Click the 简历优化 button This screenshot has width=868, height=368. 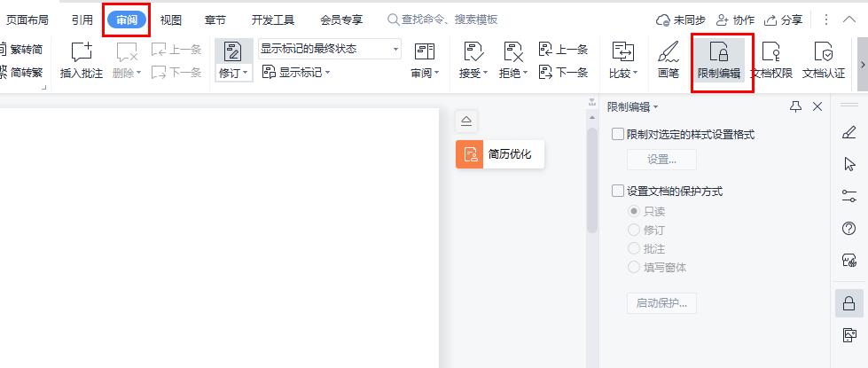click(x=500, y=154)
